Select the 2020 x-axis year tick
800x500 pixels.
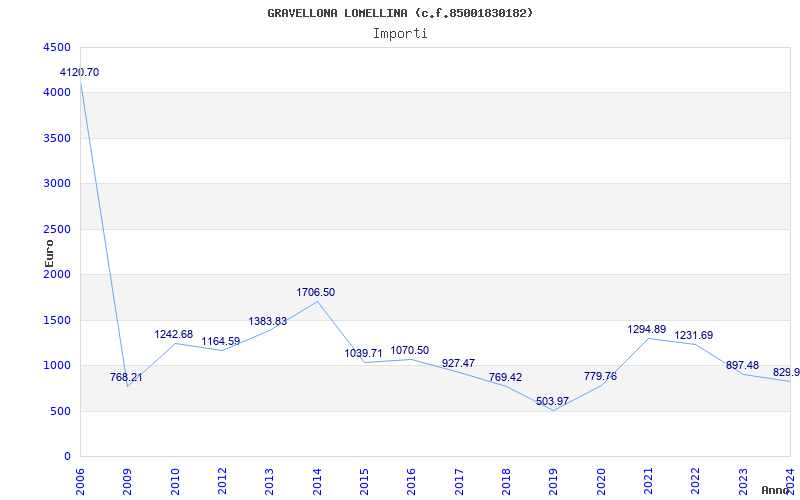[601, 481]
